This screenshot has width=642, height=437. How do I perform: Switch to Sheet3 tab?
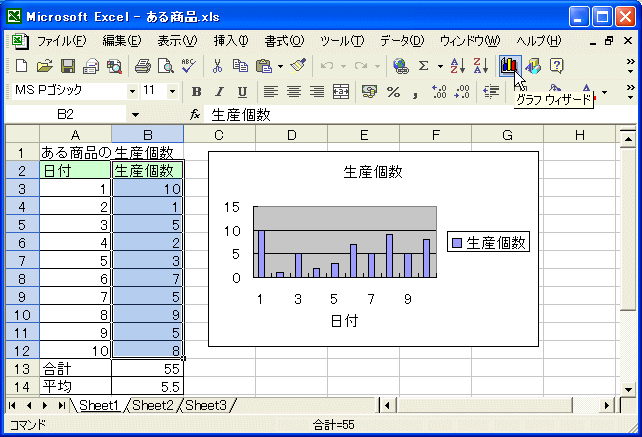(206, 405)
